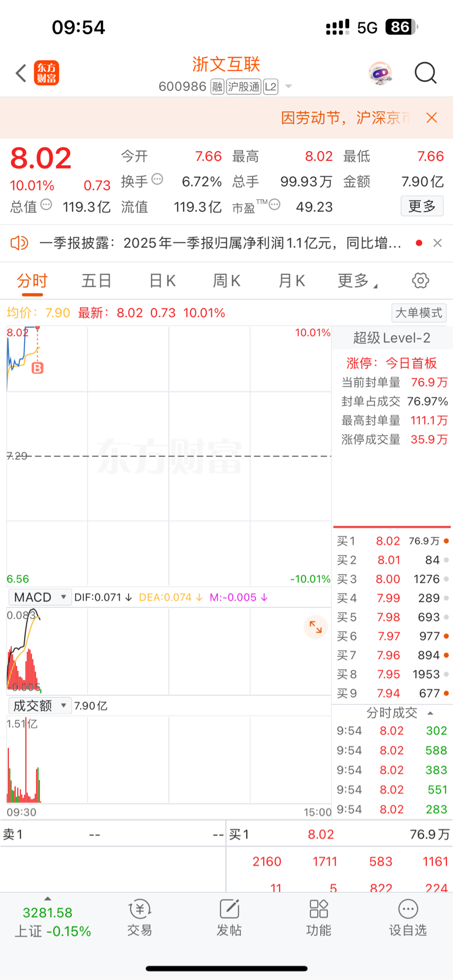Tap the L2 tag
The width and height of the screenshot is (453, 980).
pos(271,87)
